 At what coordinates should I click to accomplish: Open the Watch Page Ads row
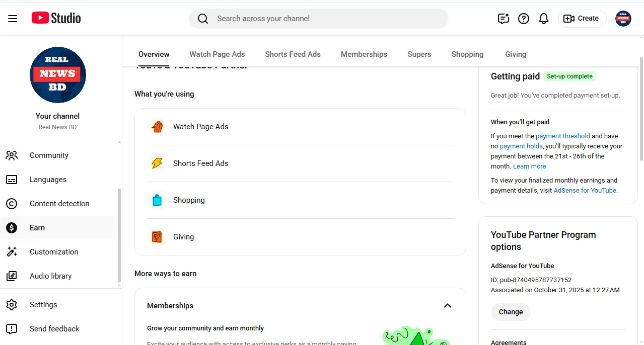click(300, 127)
